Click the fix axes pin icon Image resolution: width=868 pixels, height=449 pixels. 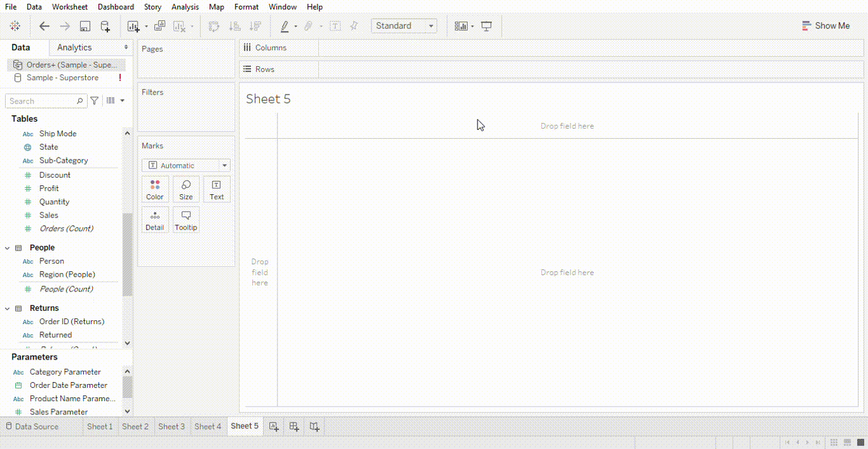coord(354,26)
